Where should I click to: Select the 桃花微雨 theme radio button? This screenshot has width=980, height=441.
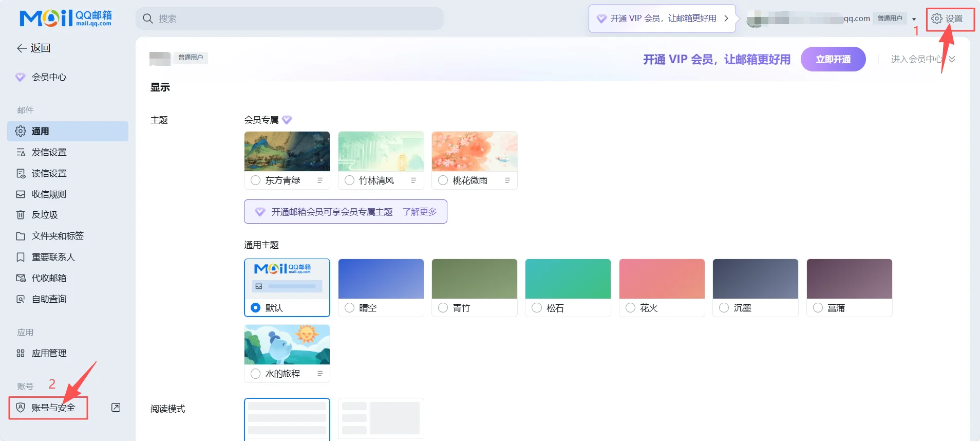click(443, 180)
